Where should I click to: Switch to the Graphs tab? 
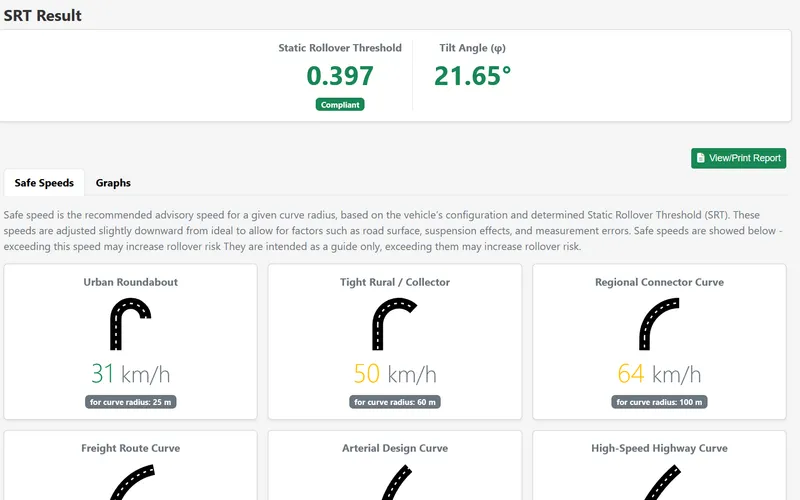(113, 183)
